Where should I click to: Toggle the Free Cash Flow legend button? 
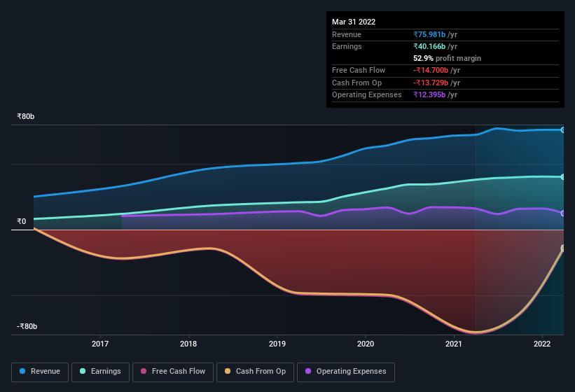[173, 372]
